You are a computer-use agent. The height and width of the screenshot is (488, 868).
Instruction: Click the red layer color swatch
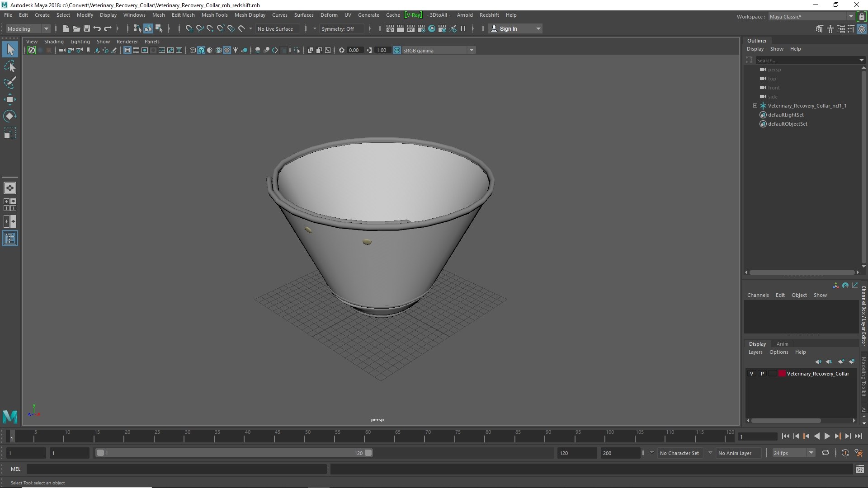pos(782,374)
